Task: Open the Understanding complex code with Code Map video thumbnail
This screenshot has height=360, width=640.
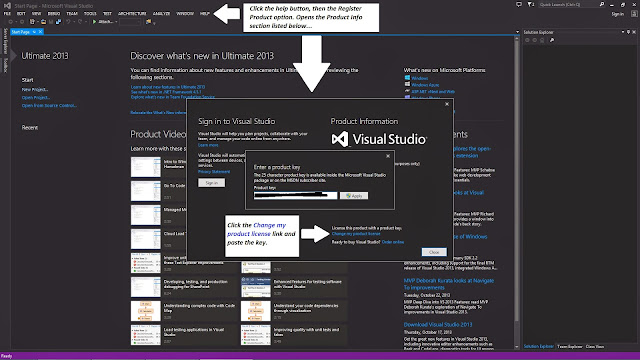Action: click(146, 311)
